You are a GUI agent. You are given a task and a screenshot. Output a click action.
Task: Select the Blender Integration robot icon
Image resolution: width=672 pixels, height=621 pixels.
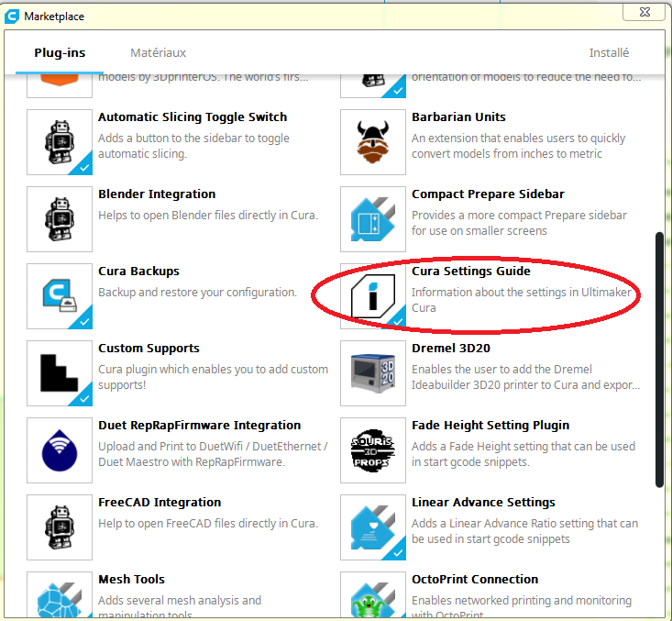click(60, 219)
